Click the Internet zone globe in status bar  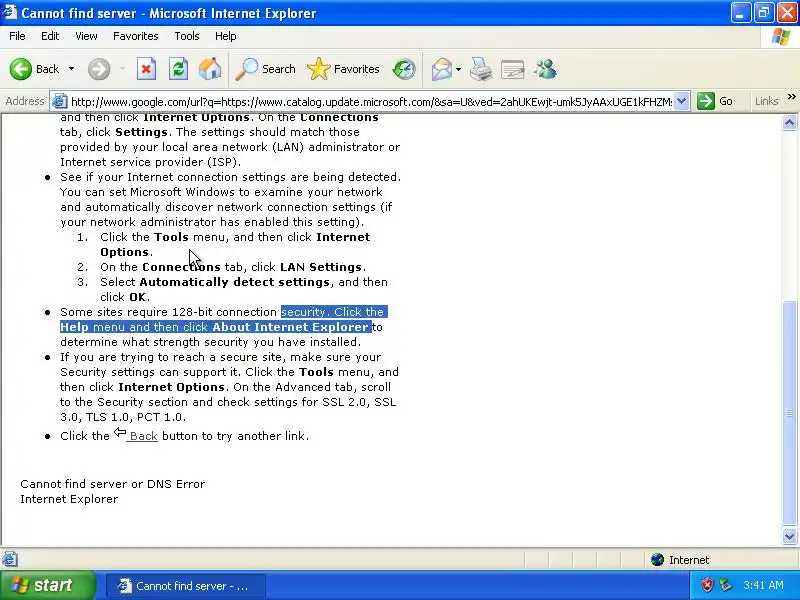click(657, 560)
